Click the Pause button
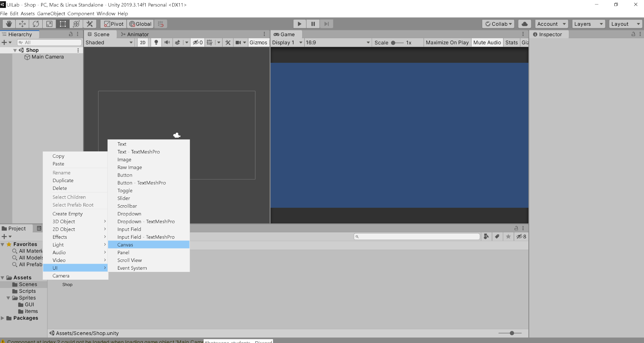This screenshot has height=343, width=644. click(313, 24)
